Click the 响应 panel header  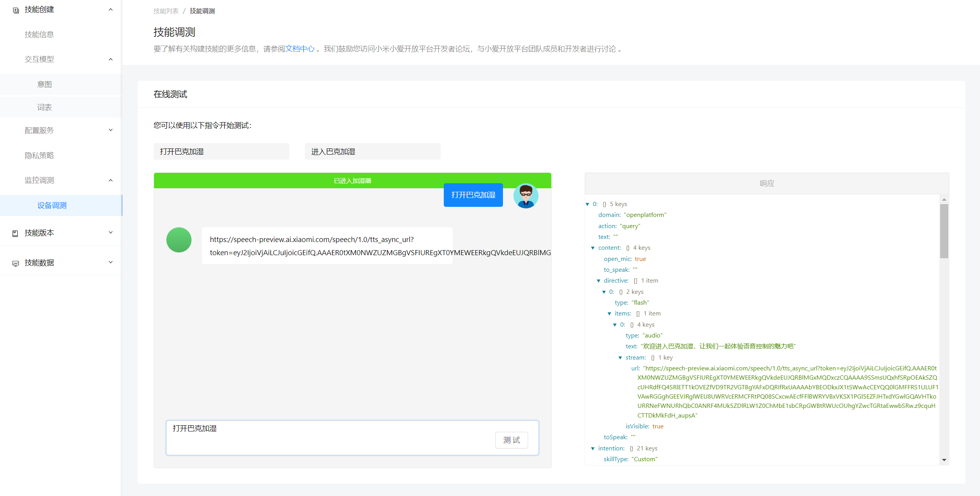[767, 183]
